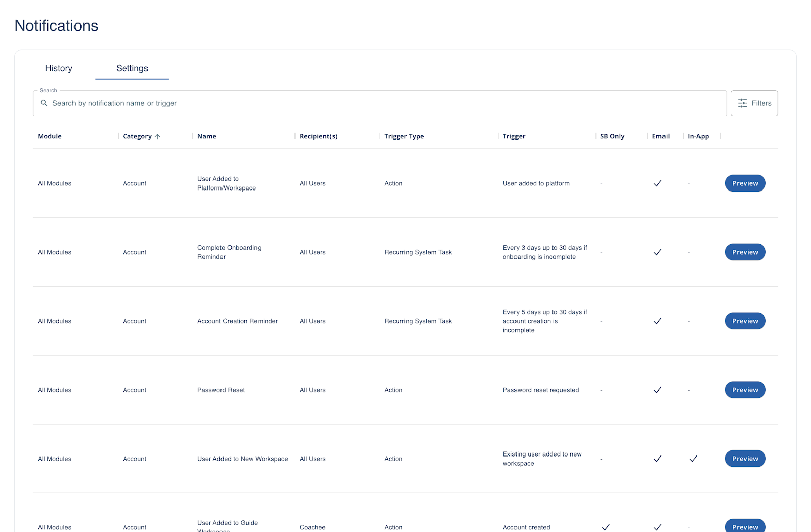Click Email checkmark for Password Reset row
This screenshot has height=532, width=811.
tap(657, 390)
